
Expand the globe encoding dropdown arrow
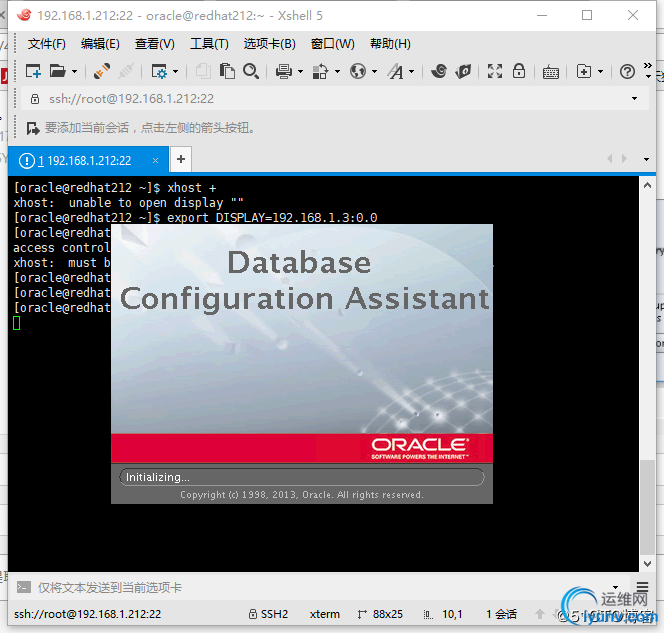pyautogui.click(x=374, y=72)
